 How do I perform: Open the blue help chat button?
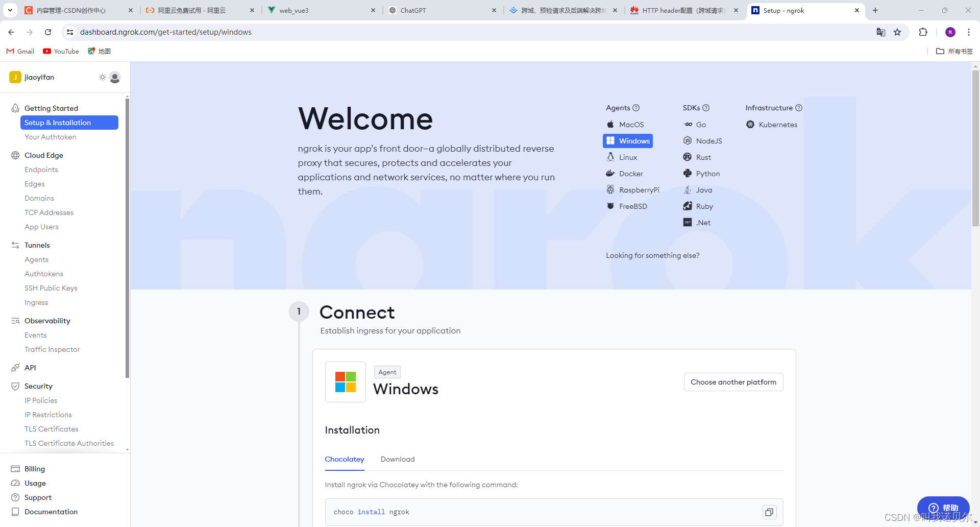tap(943, 508)
